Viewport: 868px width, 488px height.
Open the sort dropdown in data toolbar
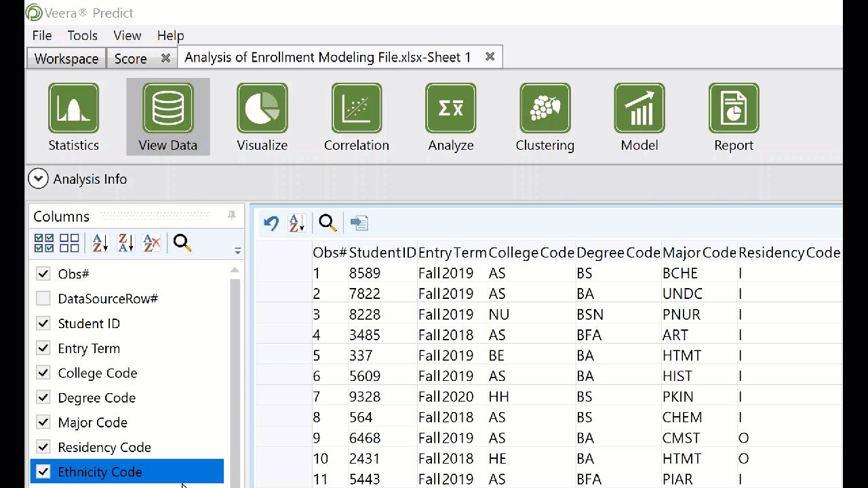coord(296,223)
